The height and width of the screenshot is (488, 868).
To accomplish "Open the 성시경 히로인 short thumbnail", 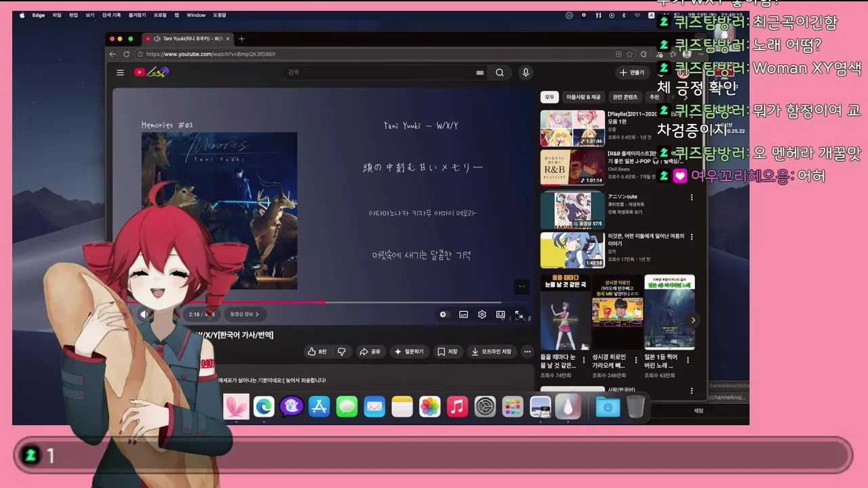I will click(617, 312).
